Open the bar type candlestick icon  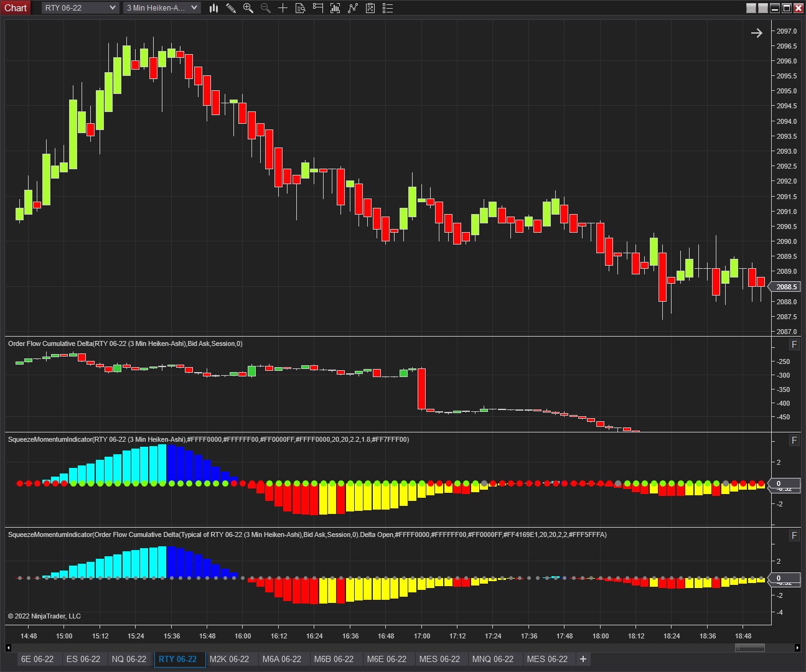pyautogui.click(x=213, y=8)
